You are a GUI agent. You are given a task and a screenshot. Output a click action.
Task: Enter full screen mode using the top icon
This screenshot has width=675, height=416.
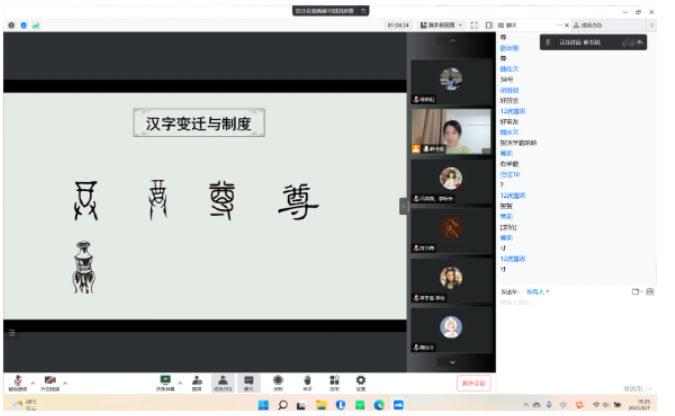point(475,25)
